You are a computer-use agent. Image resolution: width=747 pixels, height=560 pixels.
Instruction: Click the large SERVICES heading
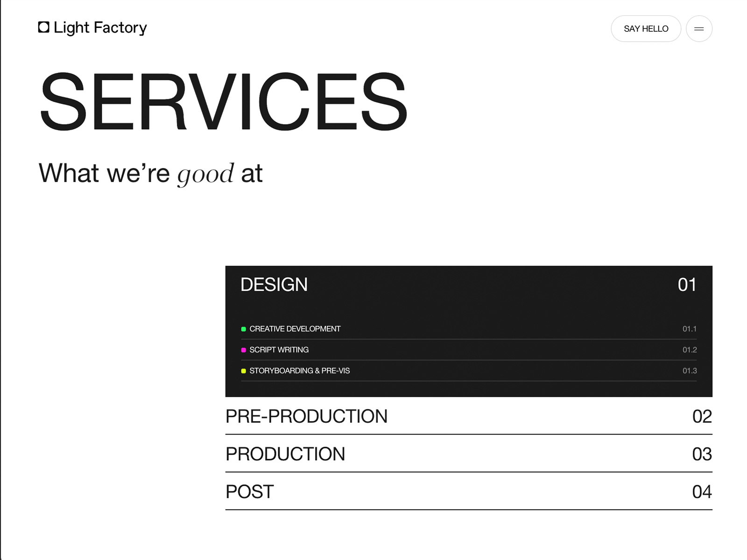[223, 101]
